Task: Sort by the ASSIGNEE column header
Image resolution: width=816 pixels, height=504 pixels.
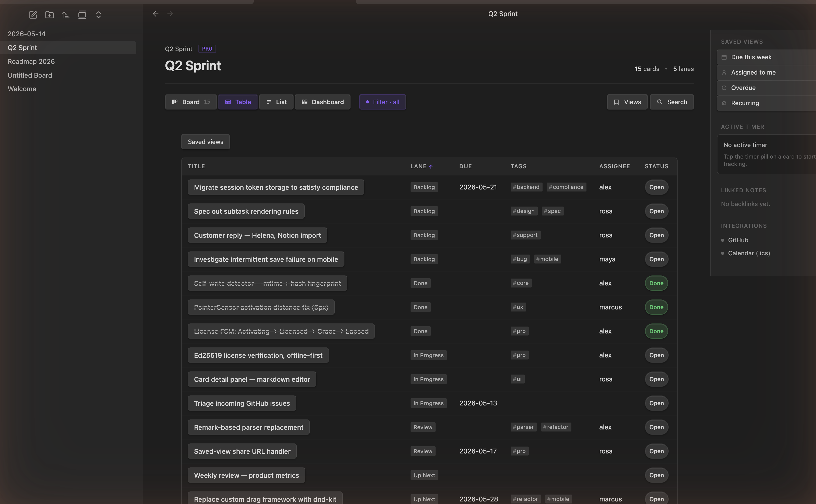Action: point(614,166)
